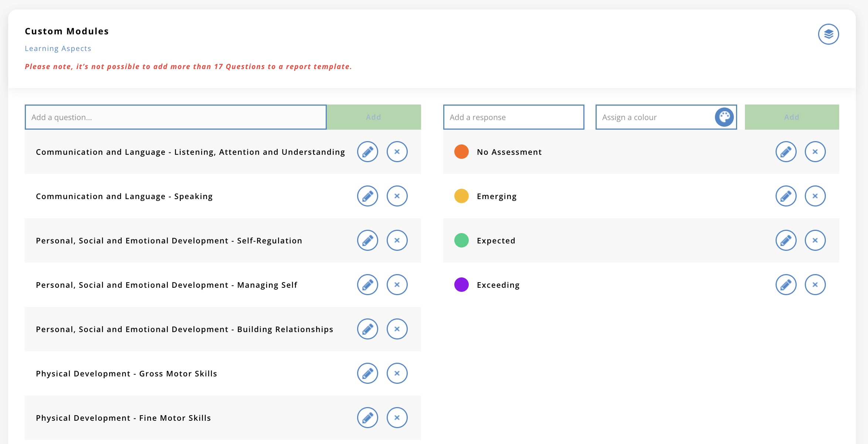Click the purple Exceeding colour swatch
868x444 pixels.
pyautogui.click(x=461, y=285)
